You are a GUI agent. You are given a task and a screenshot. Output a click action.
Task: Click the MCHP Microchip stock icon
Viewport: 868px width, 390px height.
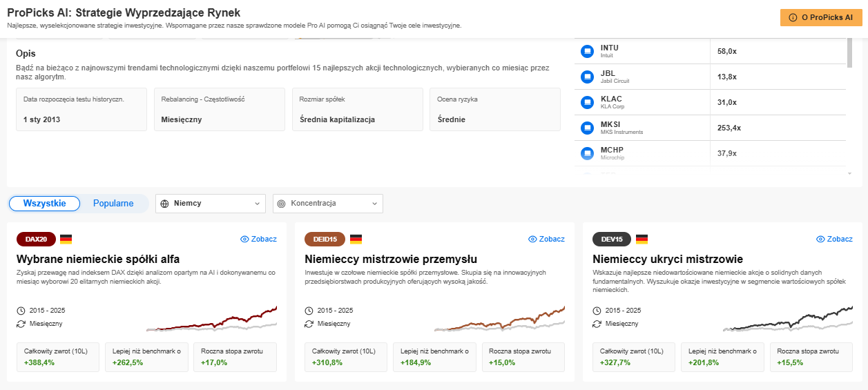[588, 153]
